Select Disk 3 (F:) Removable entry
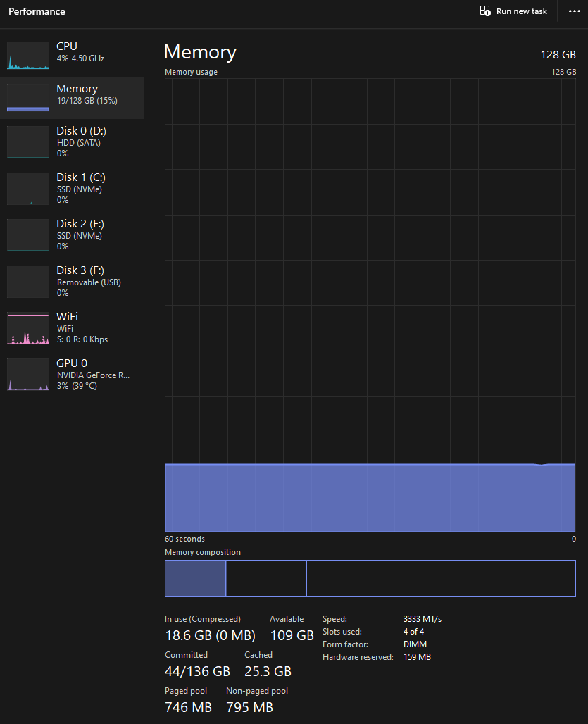 [72, 281]
